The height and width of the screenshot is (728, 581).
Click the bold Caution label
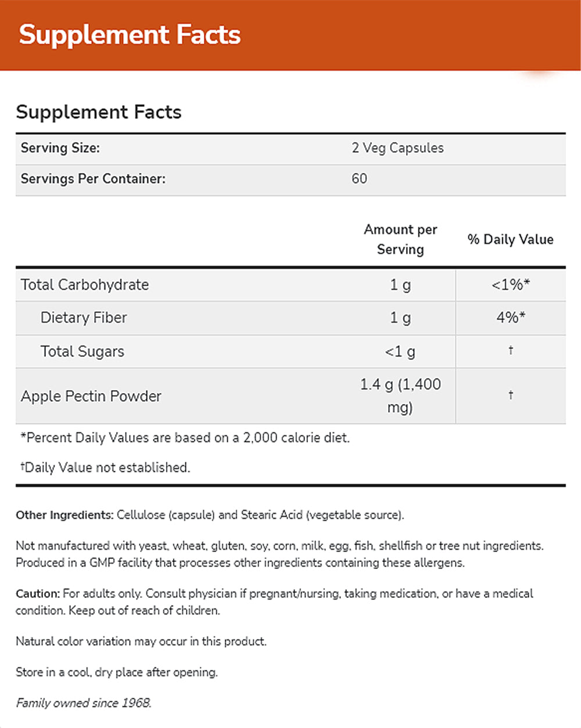click(x=38, y=594)
